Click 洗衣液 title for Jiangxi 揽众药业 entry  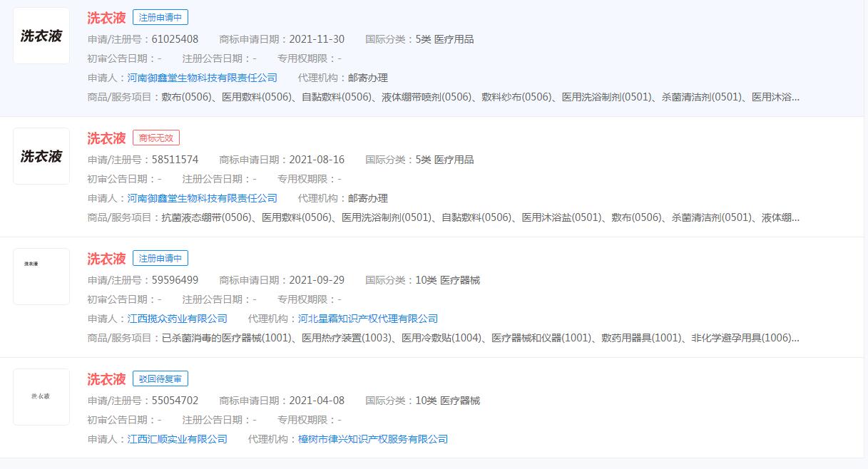(x=106, y=259)
